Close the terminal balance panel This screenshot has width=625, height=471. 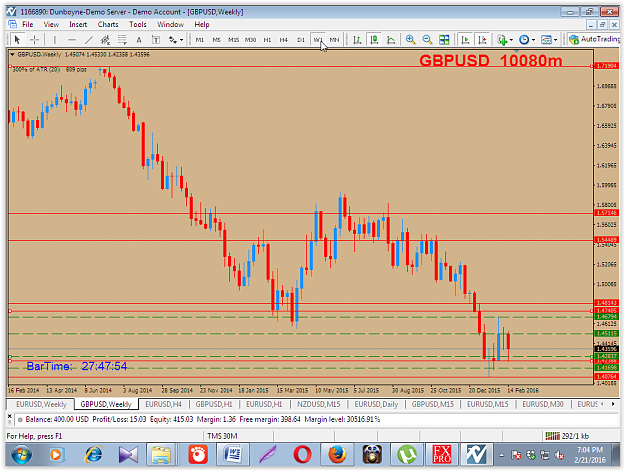tap(10, 416)
